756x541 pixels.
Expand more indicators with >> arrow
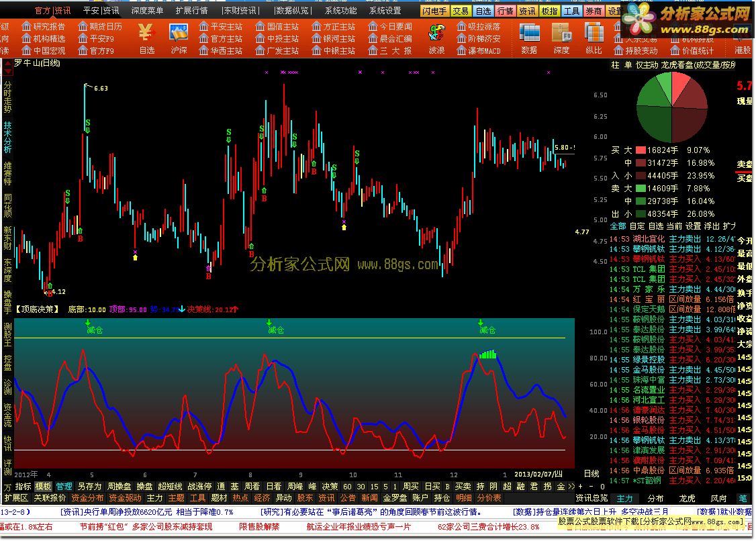click(572, 487)
